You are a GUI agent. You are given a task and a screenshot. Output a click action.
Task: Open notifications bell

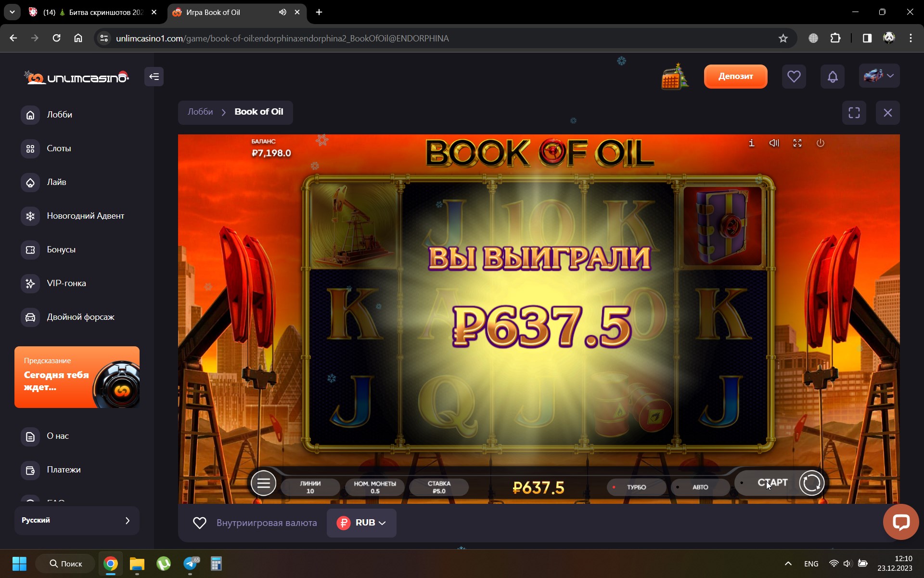point(833,76)
